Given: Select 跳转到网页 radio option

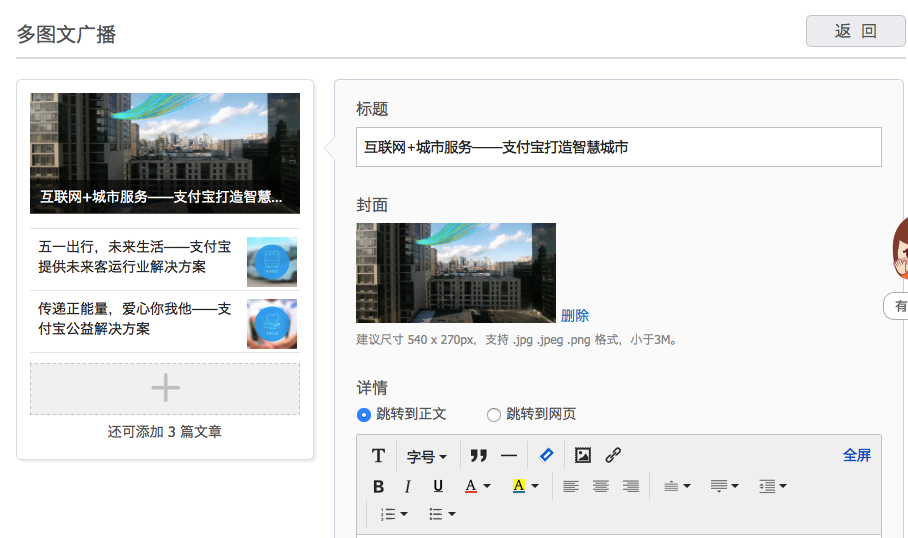Looking at the screenshot, I should tap(493, 415).
